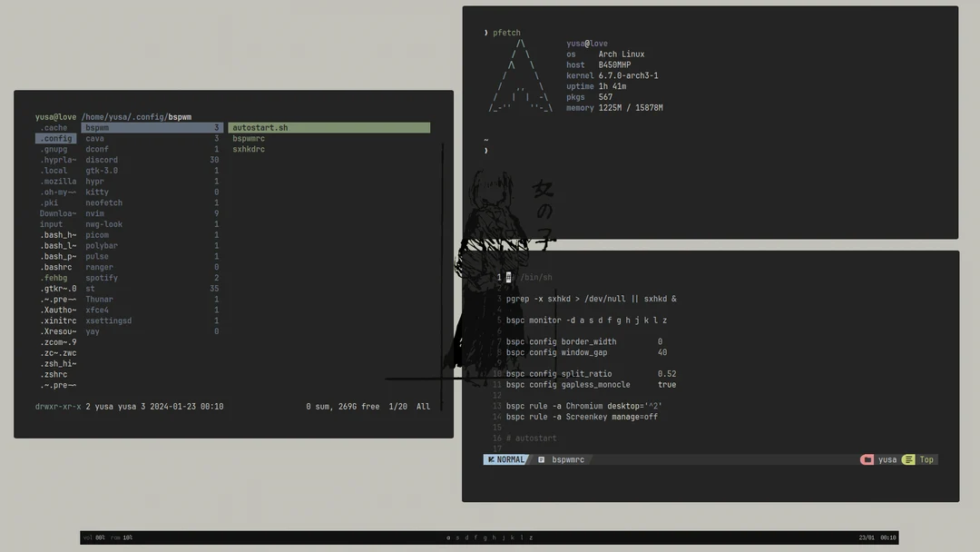Click the scrollbar beside the ranger preview pane
Viewport: 980px width, 552px height.
(442, 263)
